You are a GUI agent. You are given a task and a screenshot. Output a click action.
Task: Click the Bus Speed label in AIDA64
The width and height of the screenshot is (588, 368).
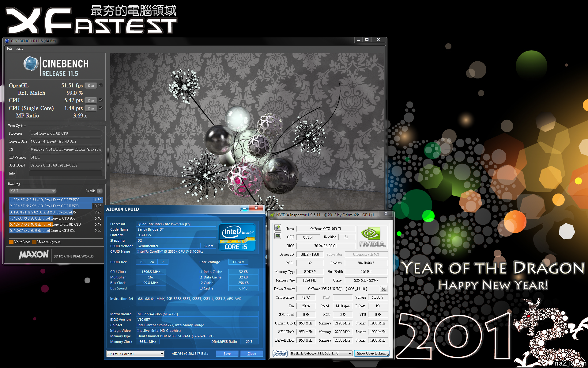[118, 288]
